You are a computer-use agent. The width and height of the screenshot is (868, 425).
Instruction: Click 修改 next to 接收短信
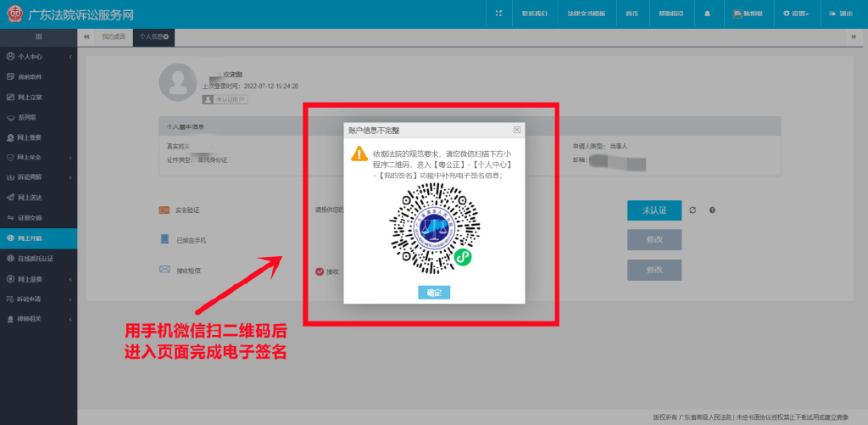tap(654, 270)
